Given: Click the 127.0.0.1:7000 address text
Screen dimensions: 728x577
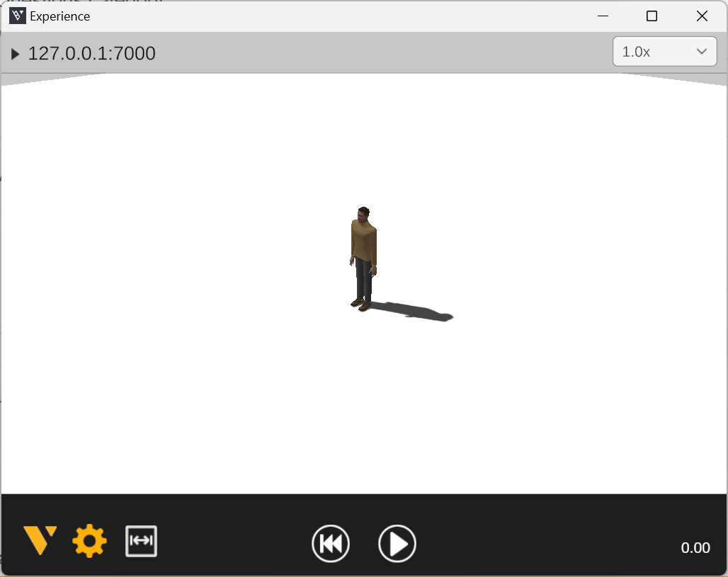Looking at the screenshot, I should [x=92, y=53].
